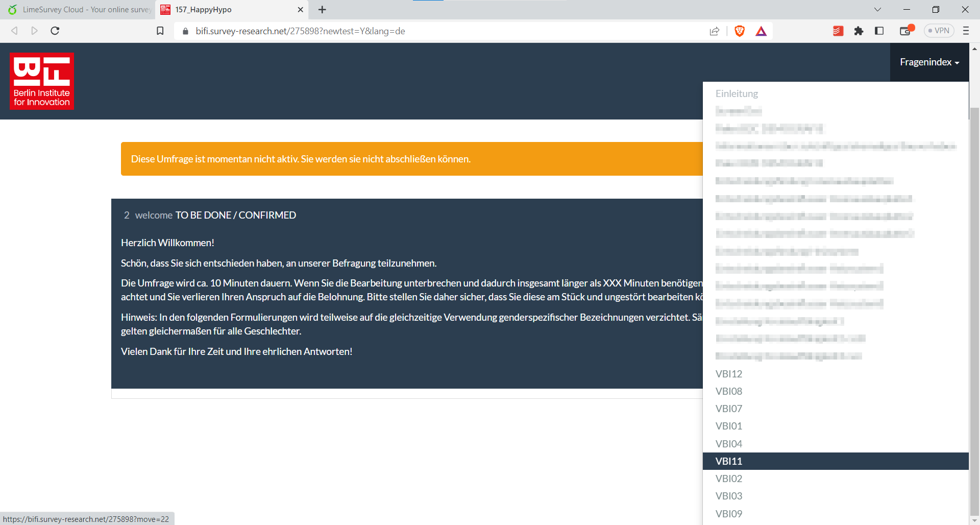This screenshot has width=980, height=525.
Task: Jump to question group VBI09
Action: coord(836,514)
